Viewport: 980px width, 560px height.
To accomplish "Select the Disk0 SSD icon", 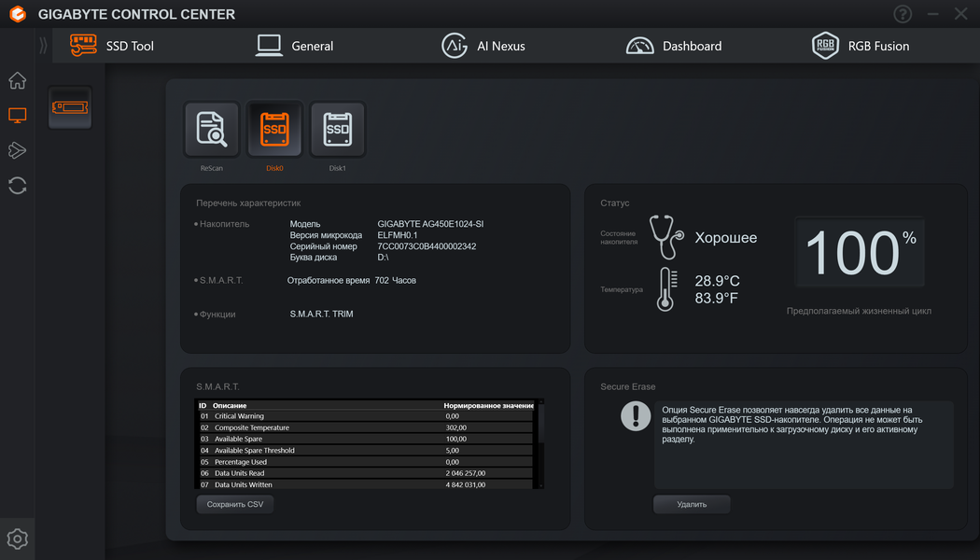I will [x=274, y=130].
